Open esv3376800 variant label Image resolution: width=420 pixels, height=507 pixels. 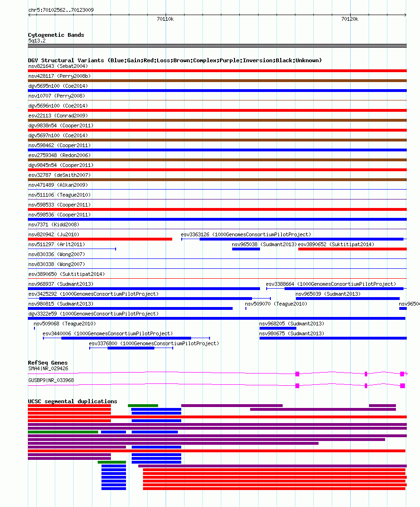point(154,344)
